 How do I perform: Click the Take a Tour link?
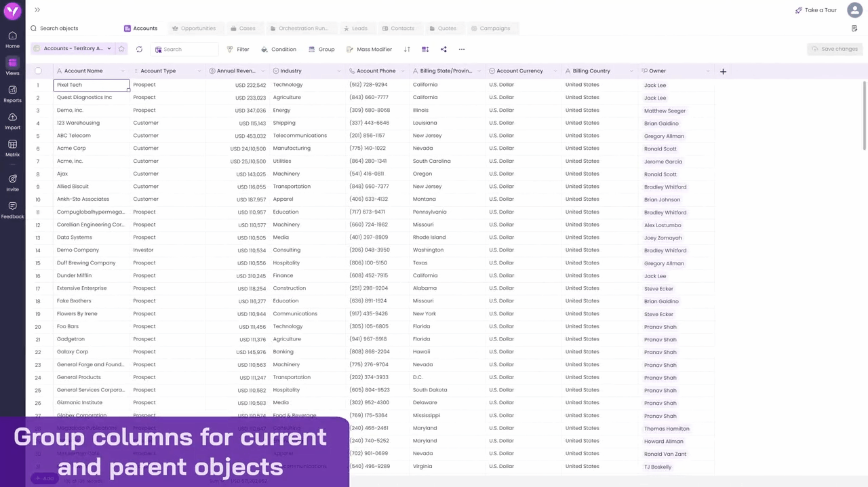point(816,10)
